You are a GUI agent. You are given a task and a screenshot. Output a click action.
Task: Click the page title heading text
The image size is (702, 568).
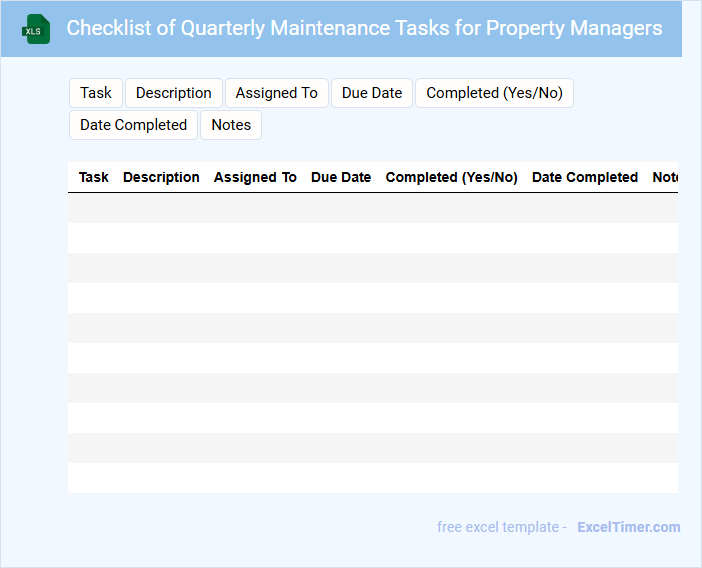pos(364,28)
